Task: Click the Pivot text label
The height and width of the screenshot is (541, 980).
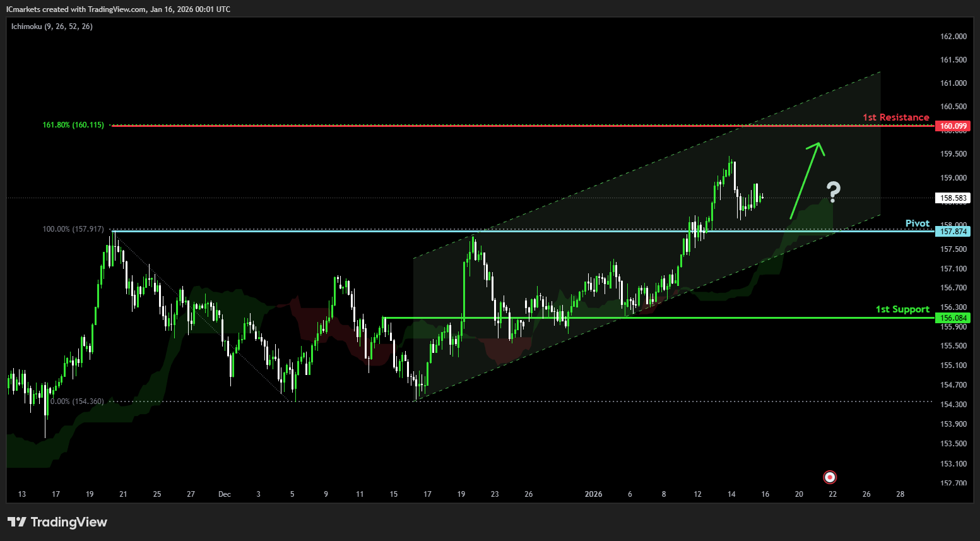Action: 917,223
